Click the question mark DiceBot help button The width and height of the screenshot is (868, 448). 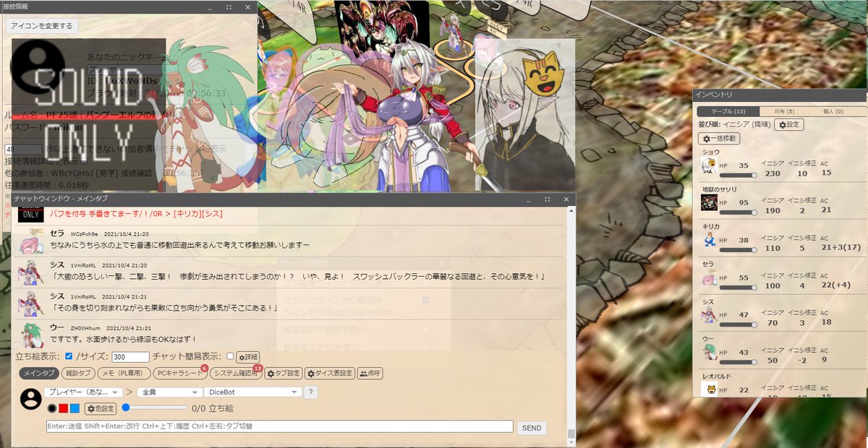310,392
